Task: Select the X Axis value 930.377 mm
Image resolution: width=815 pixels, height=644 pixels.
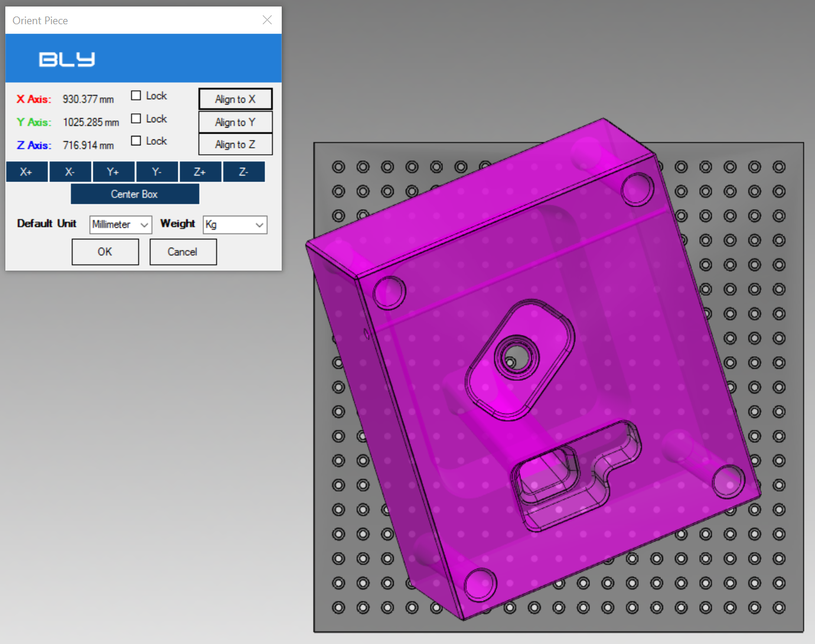Action: [x=88, y=99]
